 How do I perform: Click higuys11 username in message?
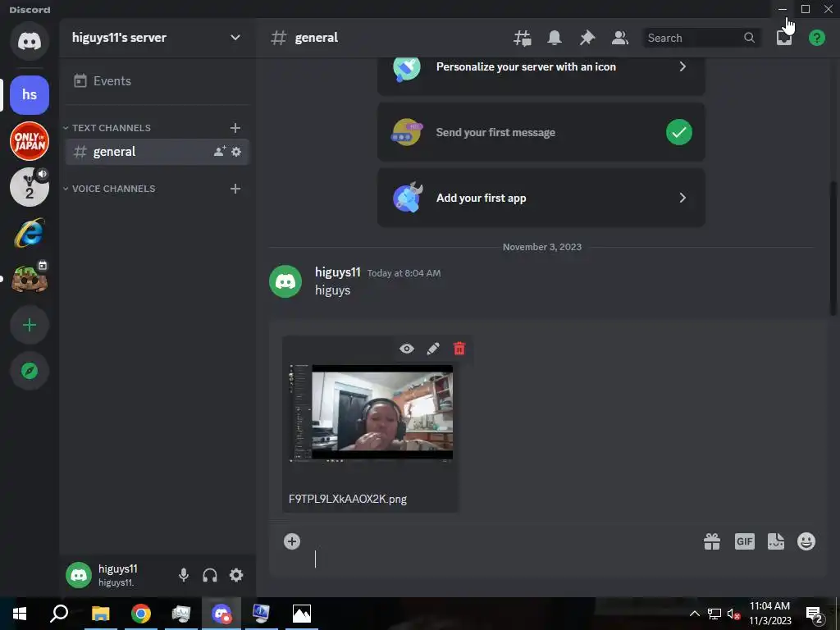click(x=337, y=272)
